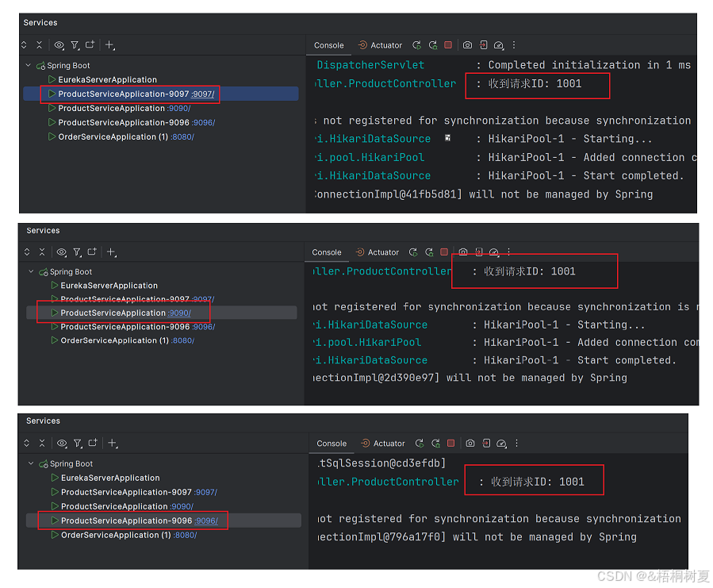The width and height of the screenshot is (713, 588).
Task: Open :8080/ link in middle panel
Action: coord(182,341)
